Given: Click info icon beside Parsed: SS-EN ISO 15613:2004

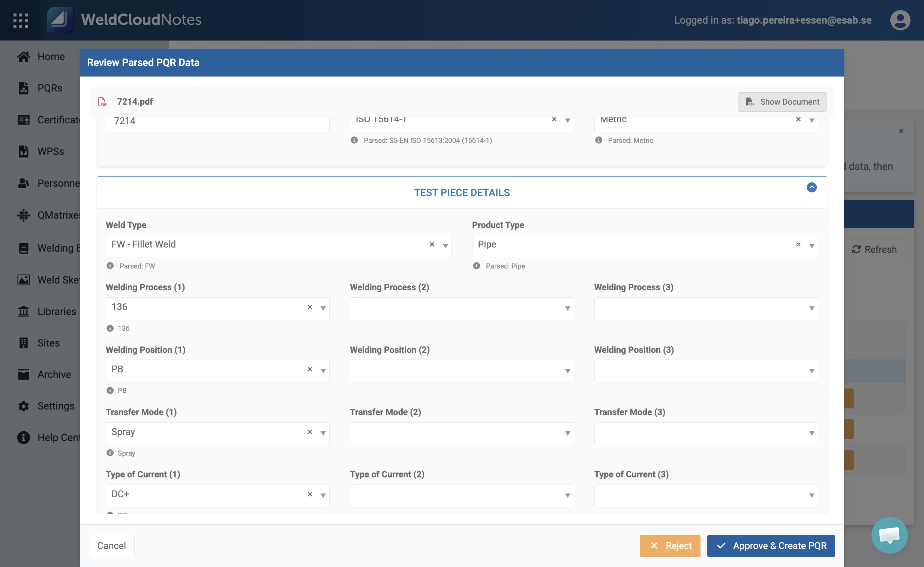Looking at the screenshot, I should click(x=354, y=140).
